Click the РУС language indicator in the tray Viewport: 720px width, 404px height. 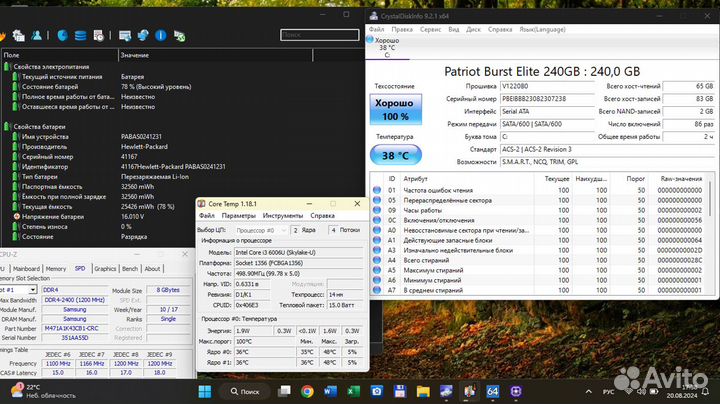coord(608,392)
